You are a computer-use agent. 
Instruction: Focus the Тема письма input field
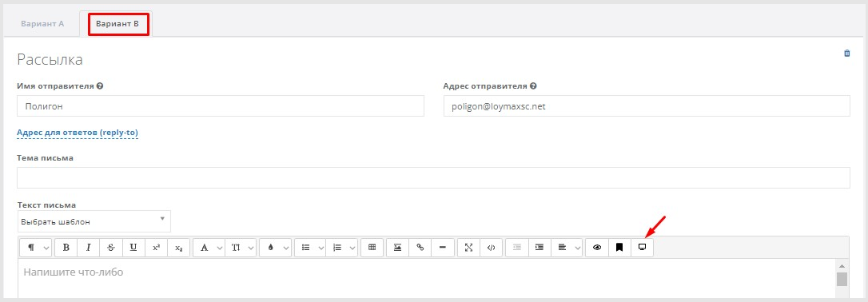pyautogui.click(x=433, y=178)
